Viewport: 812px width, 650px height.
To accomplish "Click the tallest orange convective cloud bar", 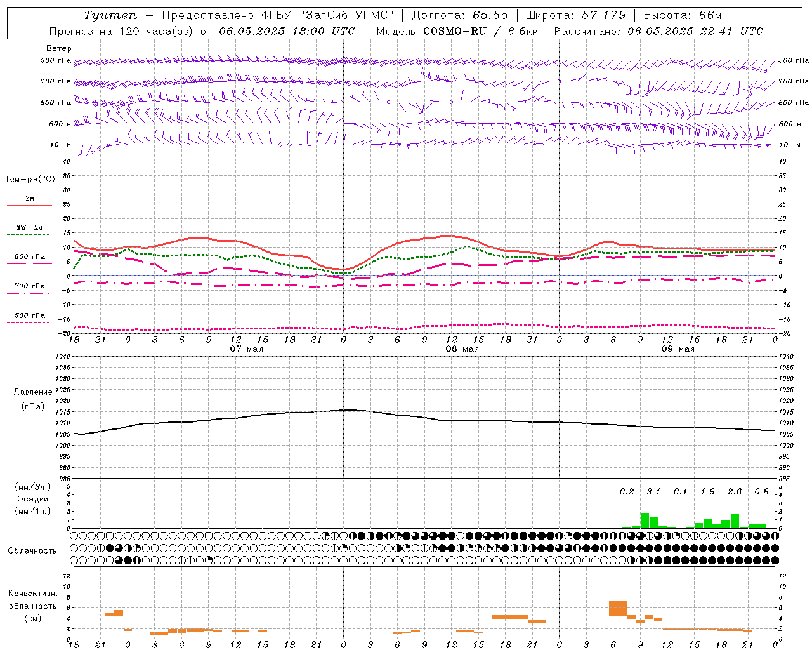I will click(618, 609).
